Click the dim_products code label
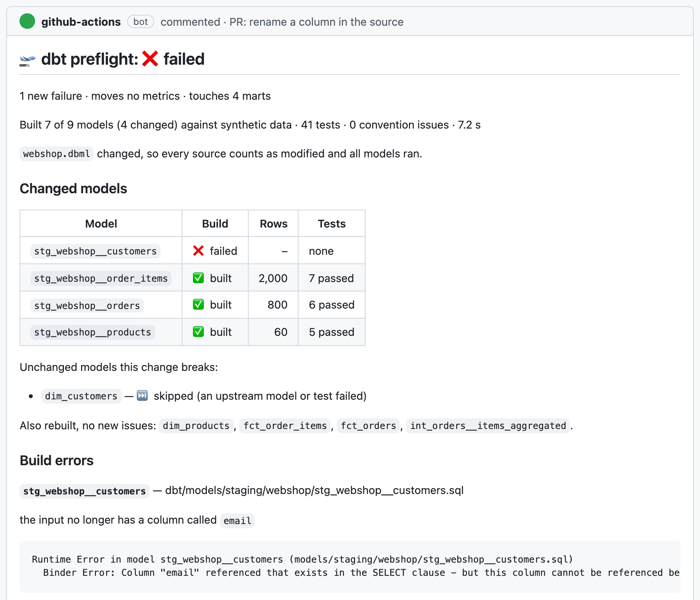Viewport: 700px width, 600px height. tap(196, 426)
